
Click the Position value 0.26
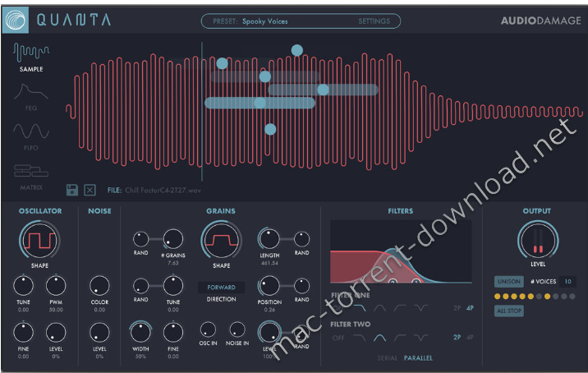coord(269,310)
